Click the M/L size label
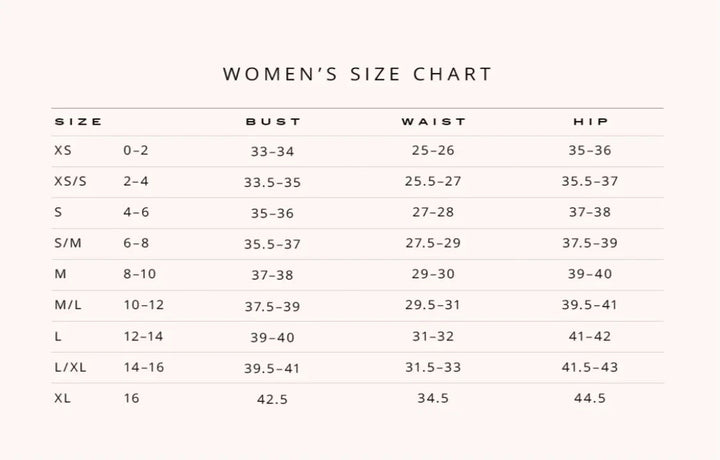This screenshot has height=460, width=720. coord(68,305)
